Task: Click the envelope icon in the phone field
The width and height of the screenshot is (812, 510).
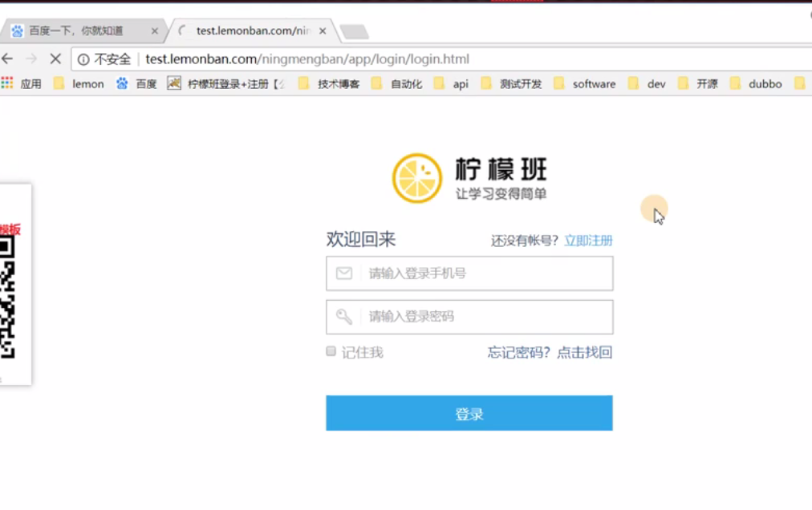Action: pyautogui.click(x=344, y=273)
